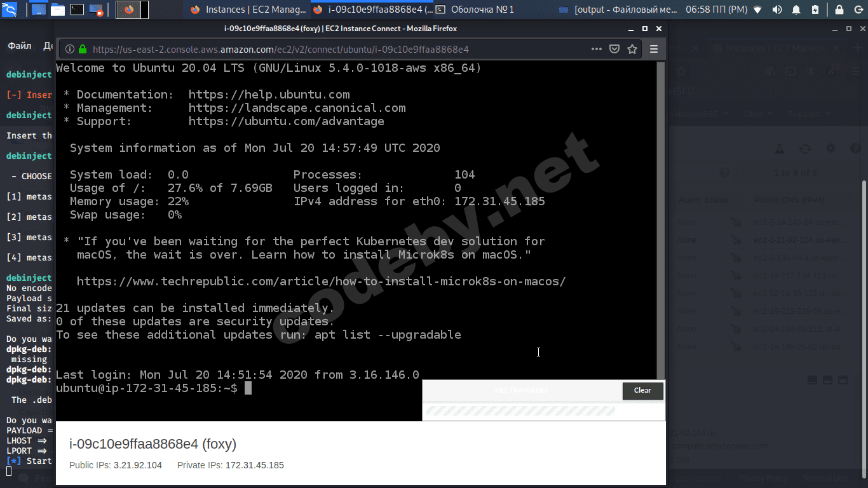Open the page actions three-dot menu
868x488 pixels.
597,49
